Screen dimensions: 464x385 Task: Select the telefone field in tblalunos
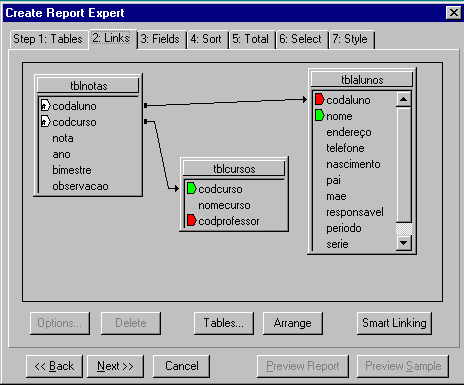[345, 148]
